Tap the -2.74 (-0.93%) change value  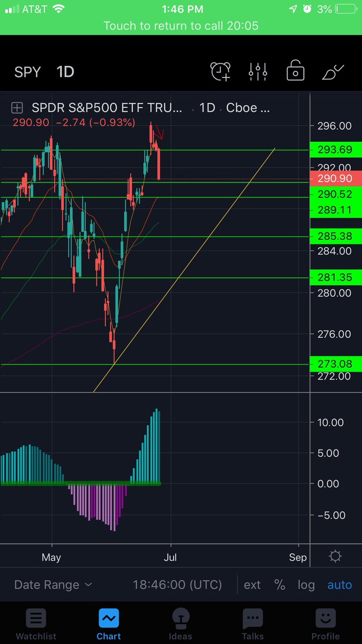(95, 122)
